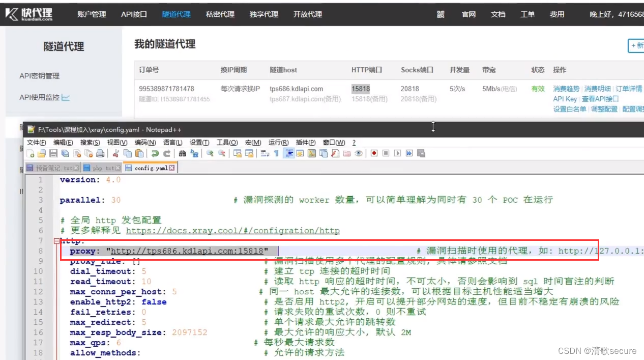Viewport: 644px width, 360px height.
Task: Open the Function List icon
Action: pyautogui.click(x=335, y=153)
